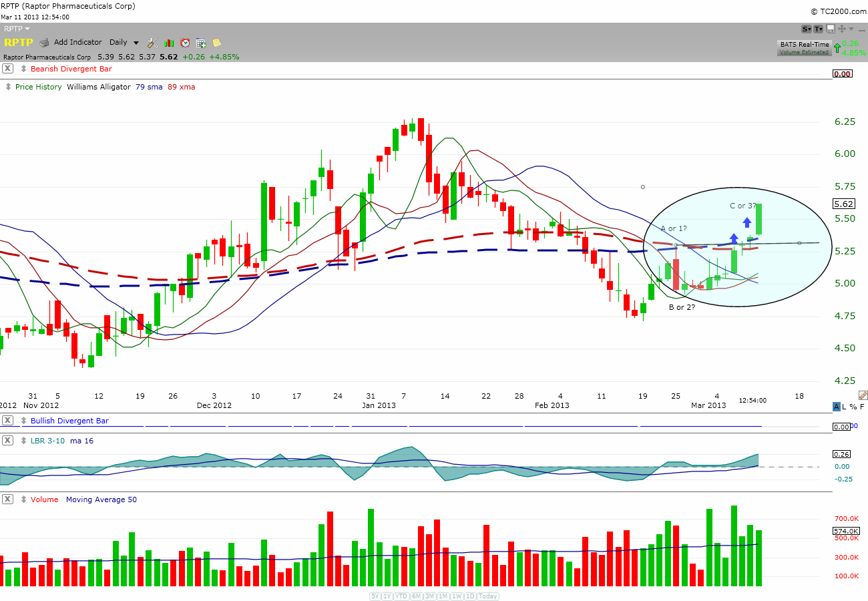Click the 79 sma indicator label

click(x=149, y=87)
